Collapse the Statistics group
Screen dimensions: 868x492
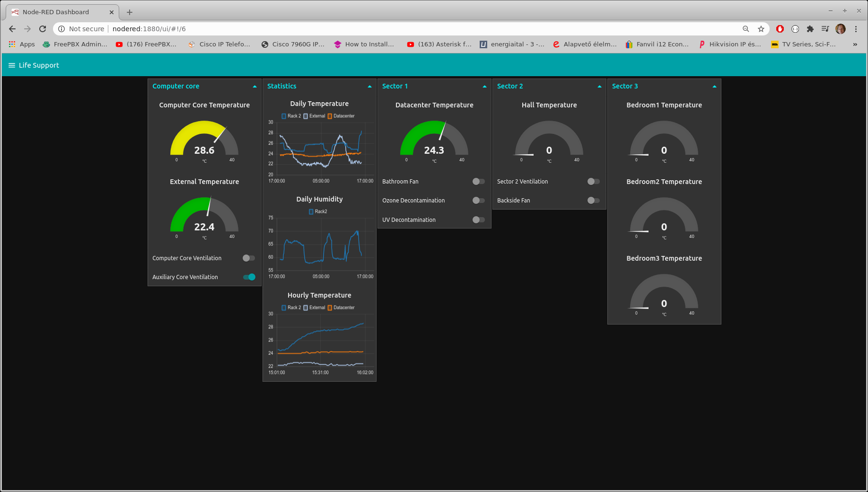(x=369, y=87)
